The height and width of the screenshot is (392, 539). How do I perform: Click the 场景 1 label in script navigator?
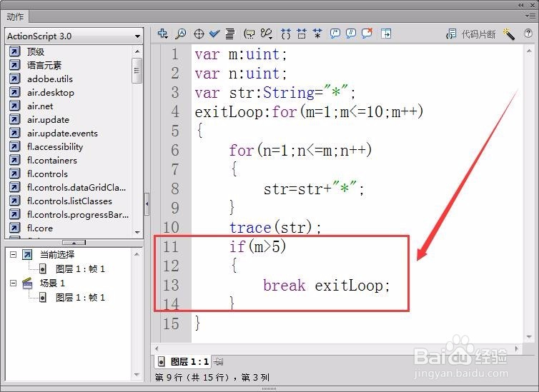click(52, 283)
